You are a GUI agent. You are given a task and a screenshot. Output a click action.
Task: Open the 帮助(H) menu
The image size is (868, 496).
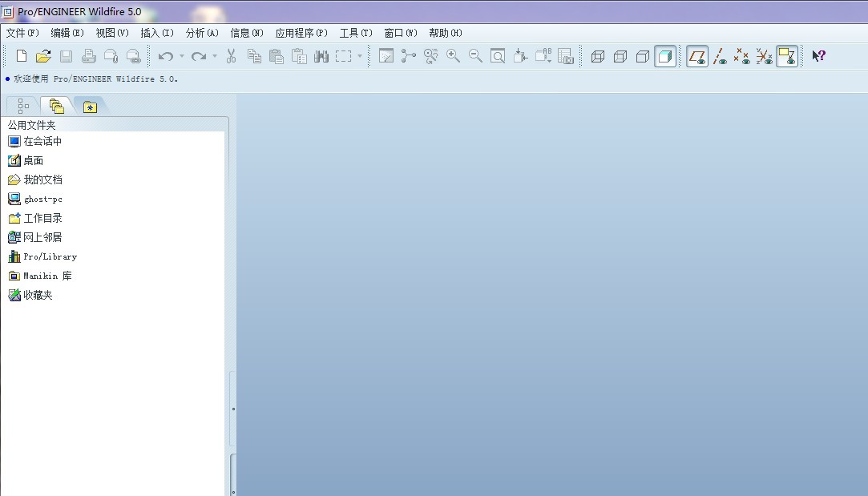point(446,33)
